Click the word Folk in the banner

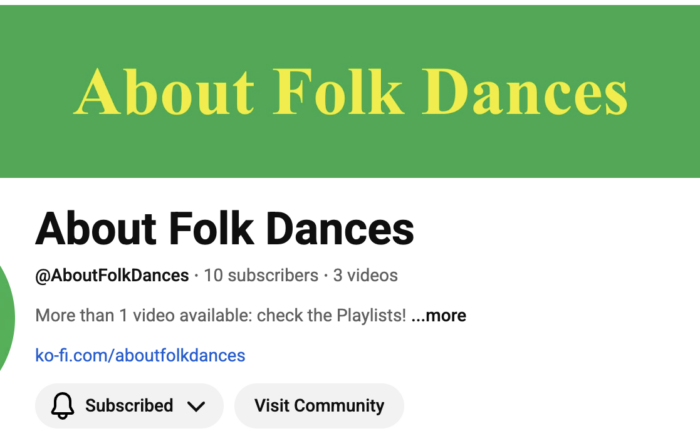coord(346,92)
